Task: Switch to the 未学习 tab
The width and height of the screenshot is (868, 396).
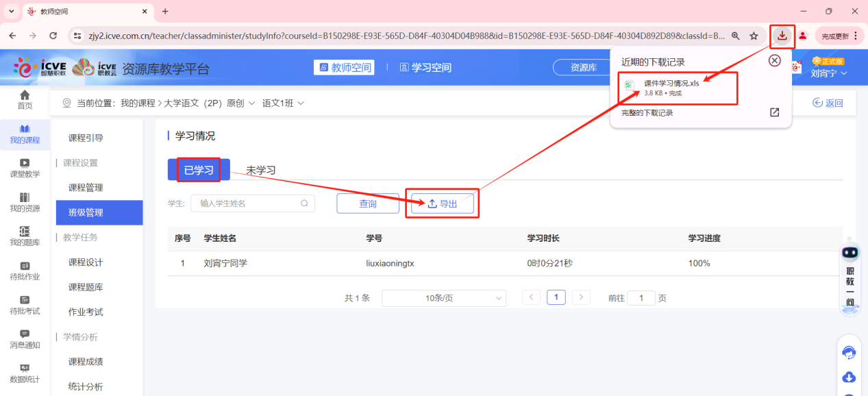Action: (261, 171)
